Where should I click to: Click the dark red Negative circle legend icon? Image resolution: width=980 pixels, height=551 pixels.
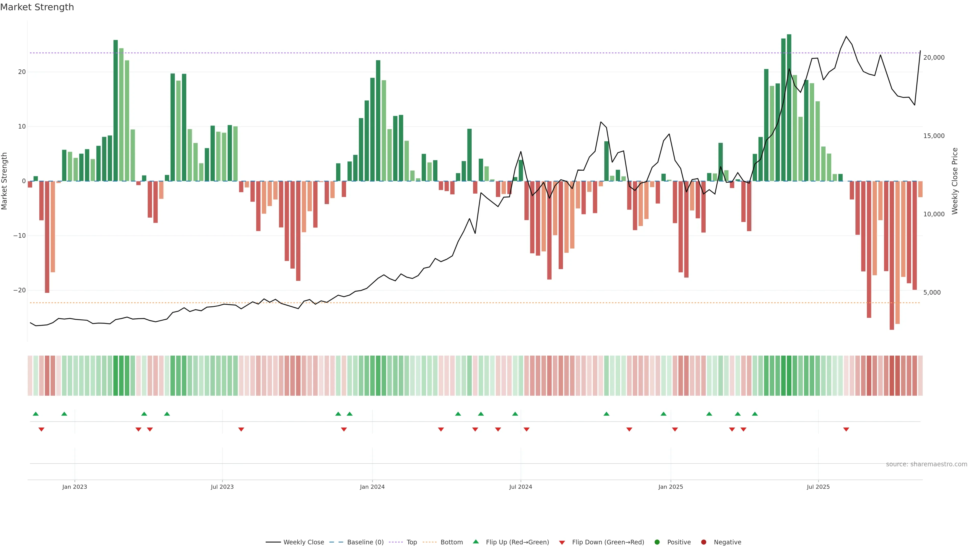703,542
